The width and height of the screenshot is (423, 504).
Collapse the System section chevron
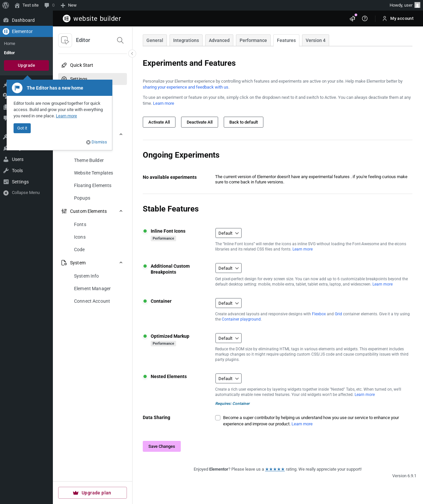[x=121, y=263]
